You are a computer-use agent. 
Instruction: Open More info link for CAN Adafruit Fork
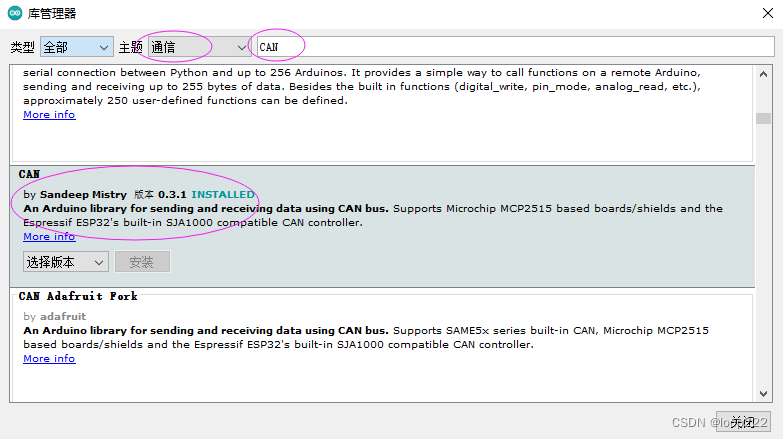(49, 358)
